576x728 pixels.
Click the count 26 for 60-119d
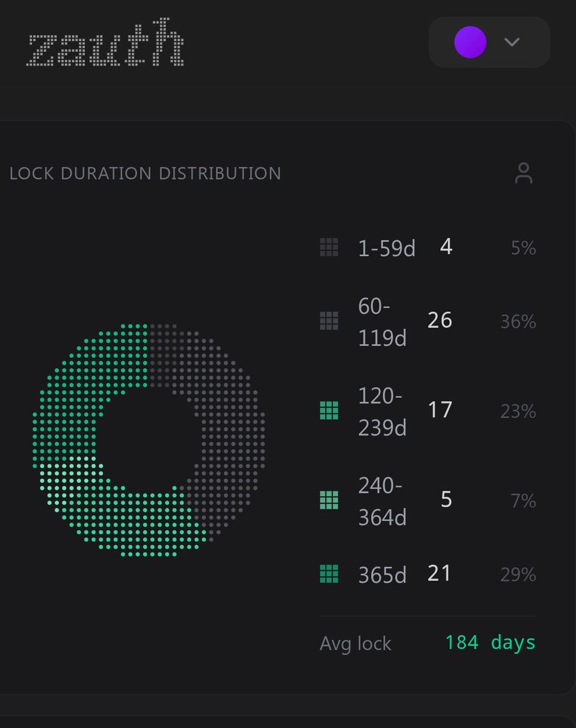coord(440,320)
